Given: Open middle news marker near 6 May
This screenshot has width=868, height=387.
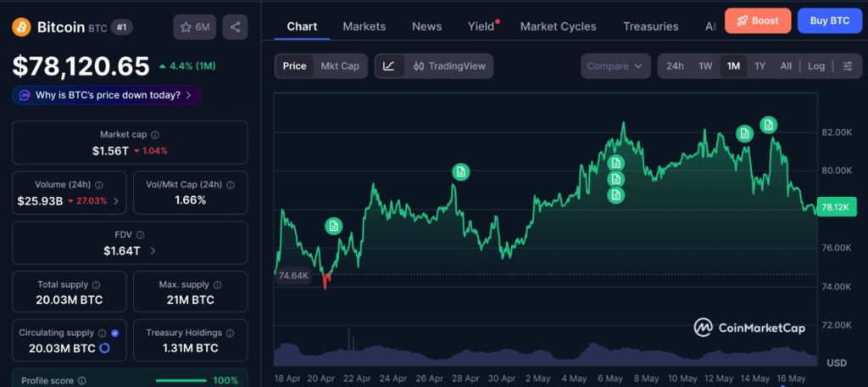Looking at the screenshot, I should (615, 178).
